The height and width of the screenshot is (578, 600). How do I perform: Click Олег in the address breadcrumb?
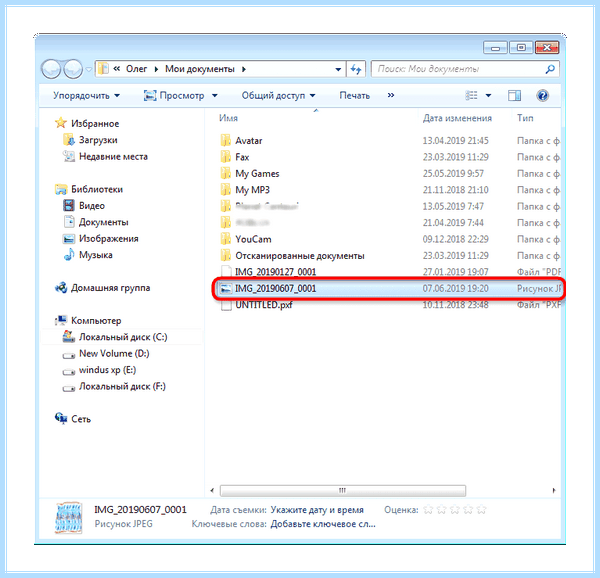137,69
